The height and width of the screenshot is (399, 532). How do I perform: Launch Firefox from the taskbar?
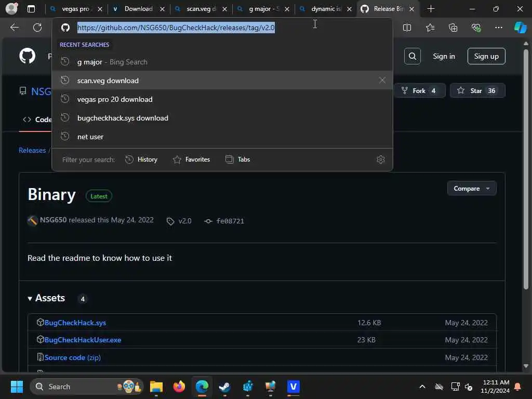179,387
